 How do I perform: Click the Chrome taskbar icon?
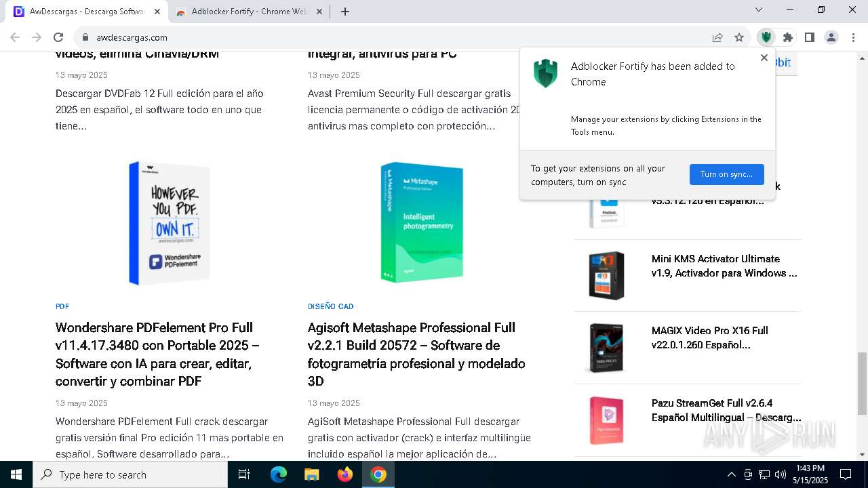pos(378,474)
